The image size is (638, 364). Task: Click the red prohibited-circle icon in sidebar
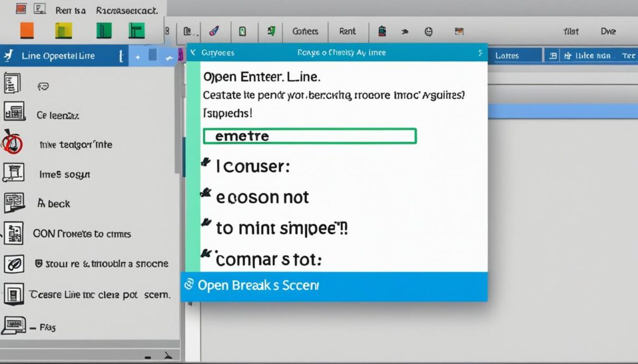[x=12, y=144]
